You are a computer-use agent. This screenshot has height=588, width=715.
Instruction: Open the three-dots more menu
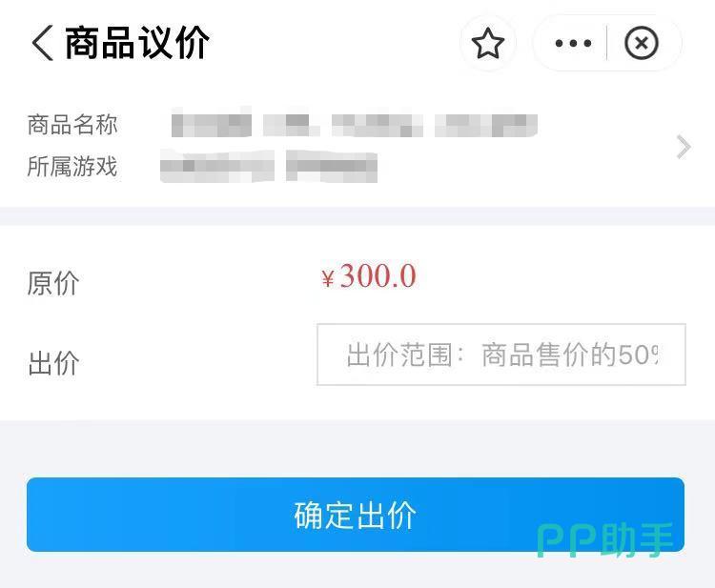coord(573,43)
